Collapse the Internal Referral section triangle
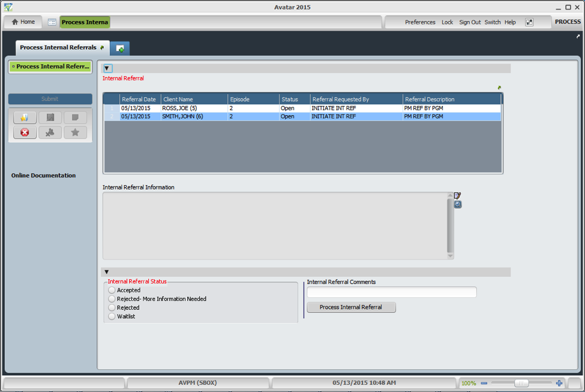Screen dimensions: 585x392 tap(107, 68)
